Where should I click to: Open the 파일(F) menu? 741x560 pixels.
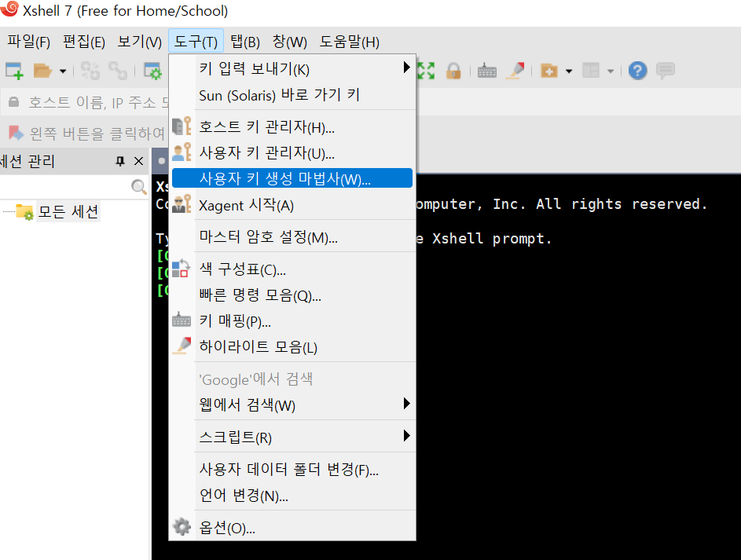pos(28,42)
